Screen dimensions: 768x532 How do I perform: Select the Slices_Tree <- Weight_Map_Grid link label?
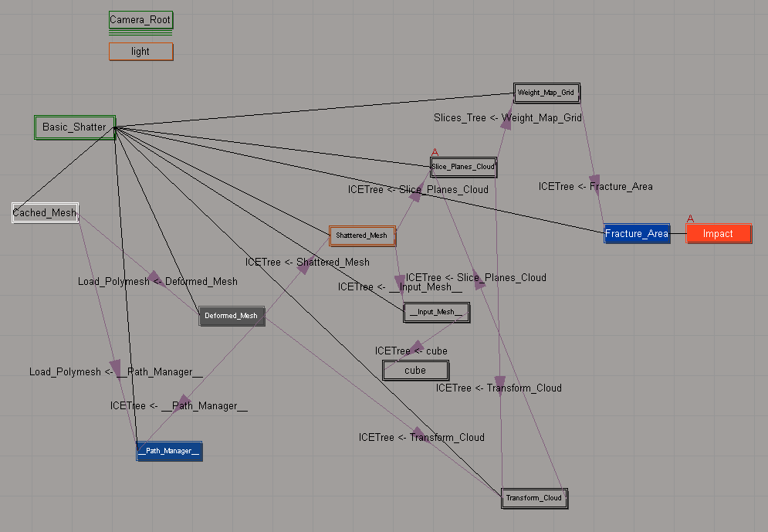click(507, 118)
